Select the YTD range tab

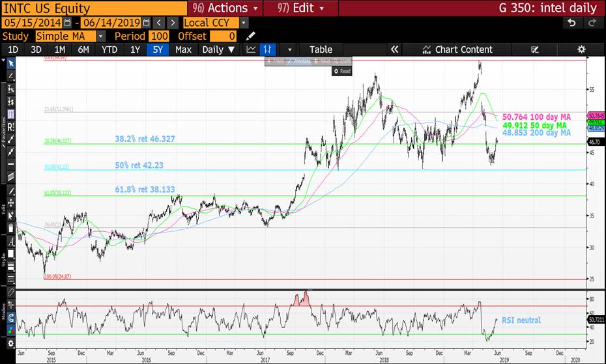[109, 49]
